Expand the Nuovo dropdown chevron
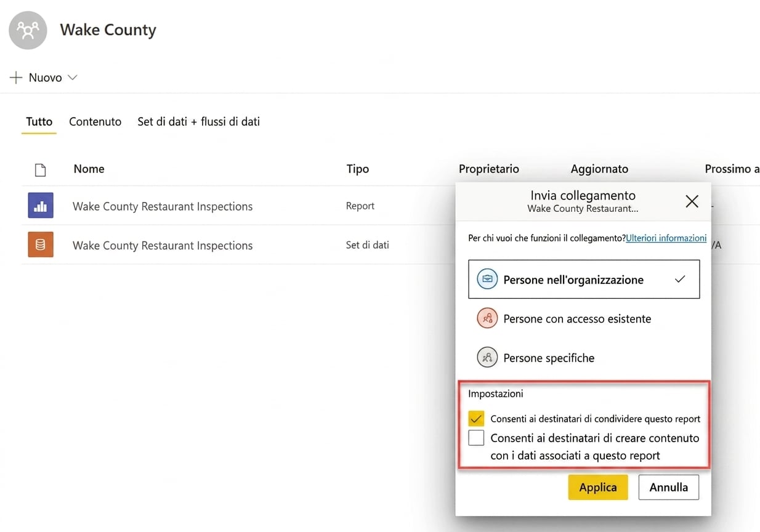Viewport: 760px width, 532px height. pos(72,78)
